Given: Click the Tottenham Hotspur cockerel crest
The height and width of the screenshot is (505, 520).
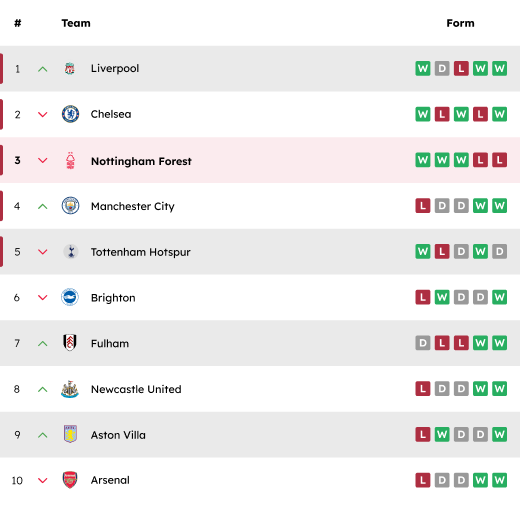Looking at the screenshot, I should [71, 252].
